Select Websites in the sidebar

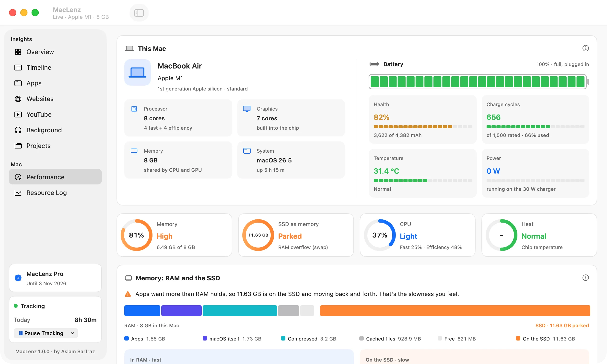(55, 99)
